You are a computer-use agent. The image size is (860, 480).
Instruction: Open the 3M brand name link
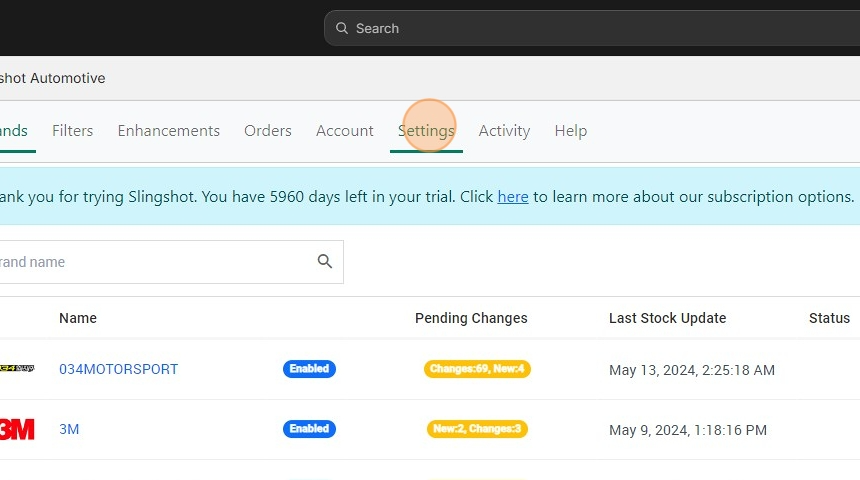[x=69, y=429]
